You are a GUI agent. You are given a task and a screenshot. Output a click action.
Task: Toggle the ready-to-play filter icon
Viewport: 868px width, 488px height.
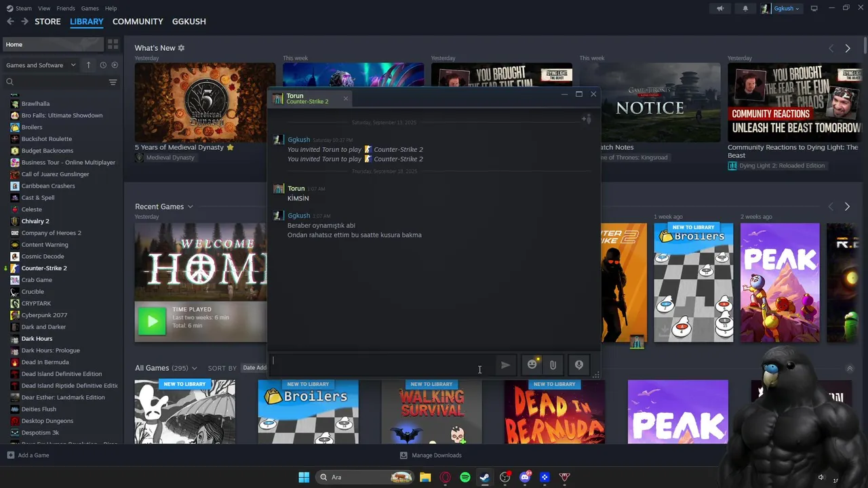115,65
